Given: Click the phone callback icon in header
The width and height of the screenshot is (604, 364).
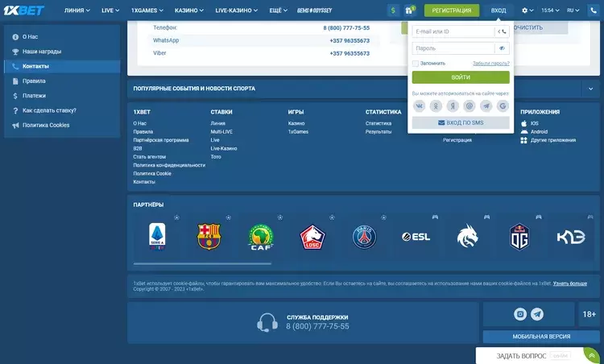Looking at the screenshot, I should click(594, 10).
